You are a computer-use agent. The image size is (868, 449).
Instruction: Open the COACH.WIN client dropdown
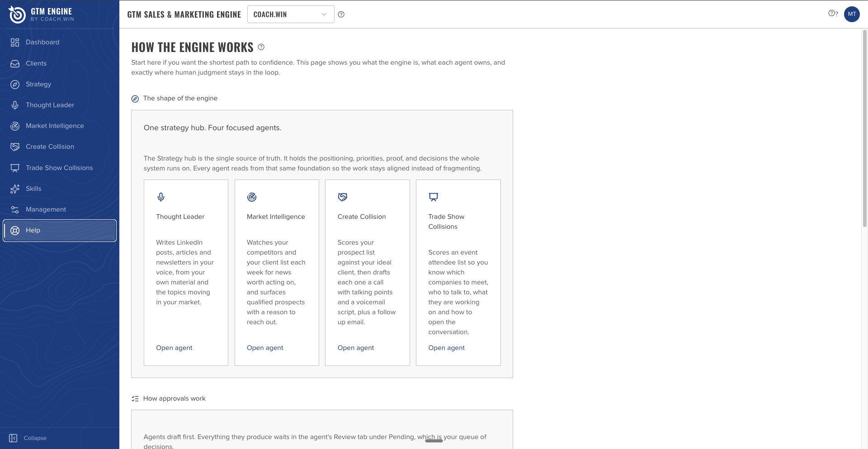click(x=291, y=14)
